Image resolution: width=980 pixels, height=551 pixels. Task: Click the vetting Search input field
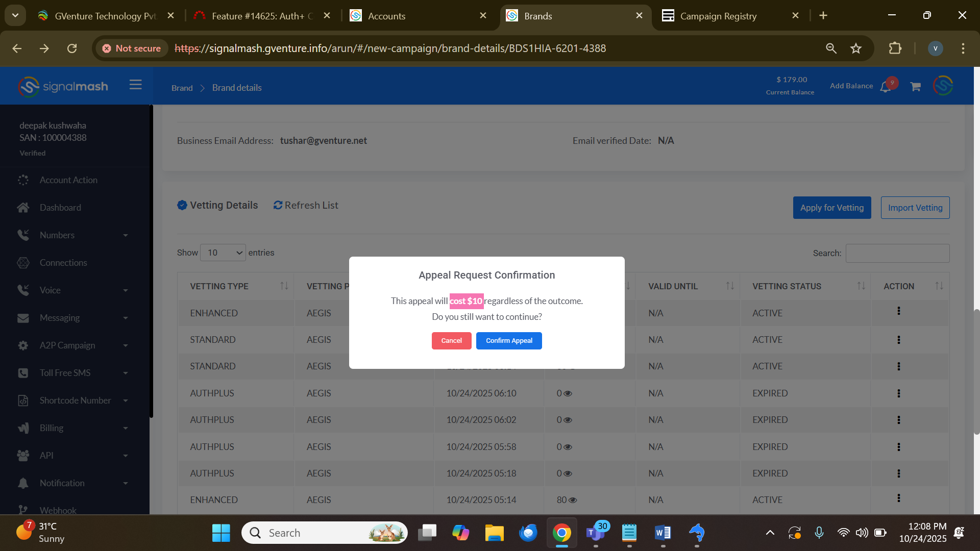[897, 253]
